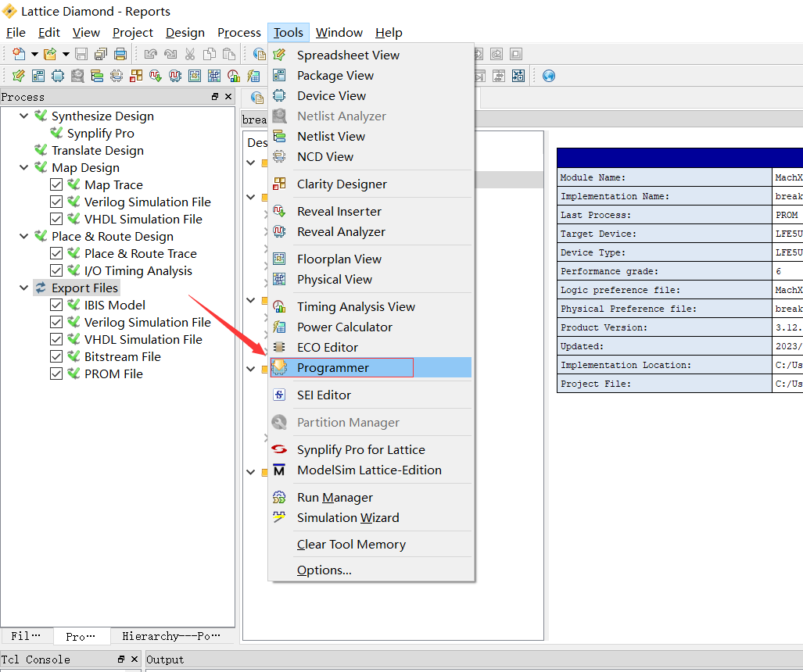Click the Open project folder toolbar icon

point(50,54)
